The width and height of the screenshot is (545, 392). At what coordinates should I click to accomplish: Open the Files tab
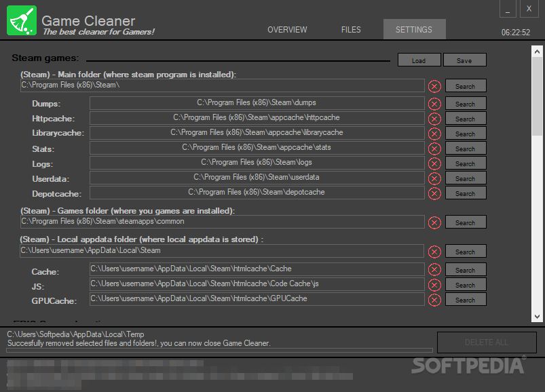point(351,30)
